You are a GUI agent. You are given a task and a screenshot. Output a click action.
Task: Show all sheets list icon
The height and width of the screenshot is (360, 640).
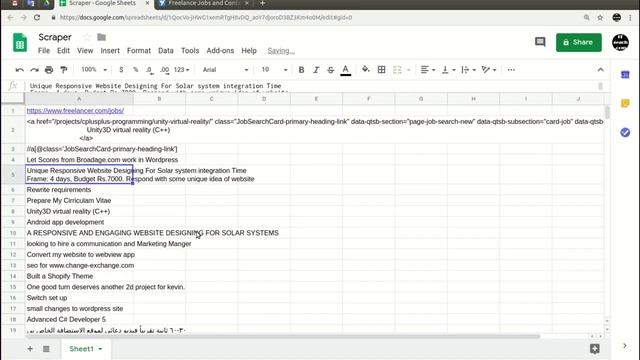(x=46, y=349)
